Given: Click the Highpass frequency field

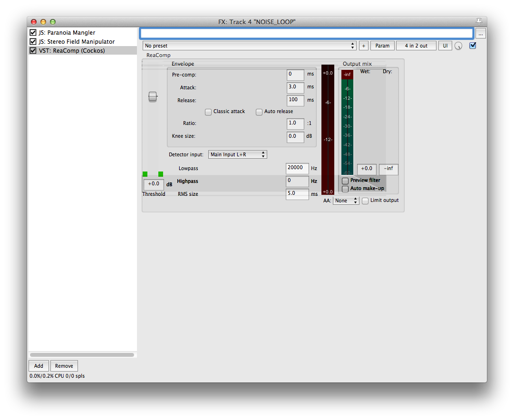Looking at the screenshot, I should (297, 181).
